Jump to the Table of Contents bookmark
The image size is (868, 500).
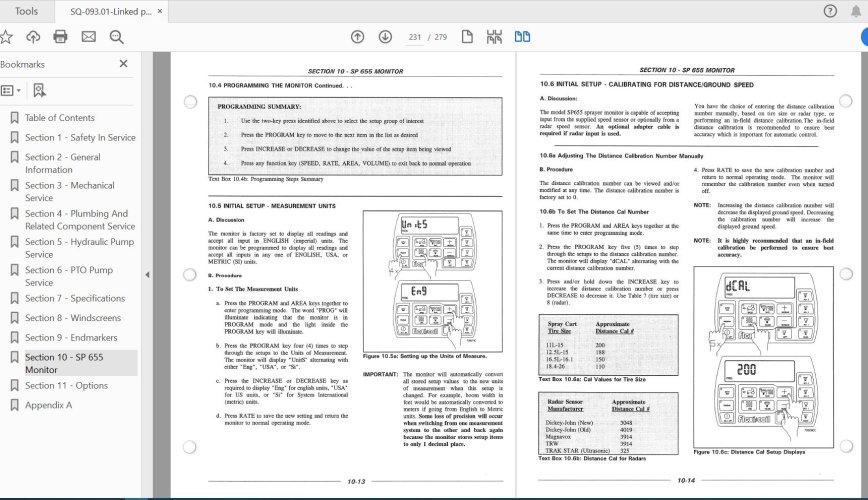[x=60, y=118]
